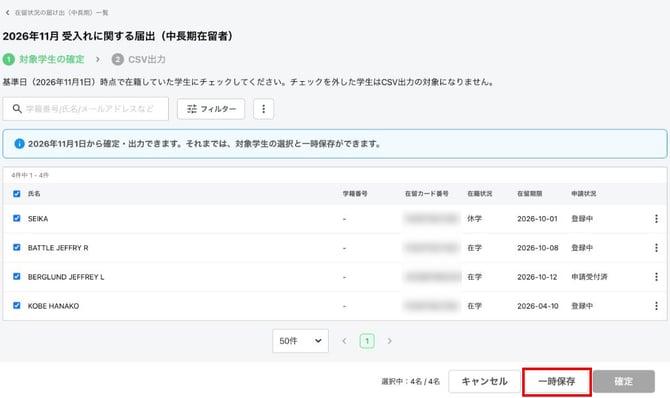Open the 在留状況の届け出 list breadcrumb link
The image size is (670, 398).
[x=62, y=13]
